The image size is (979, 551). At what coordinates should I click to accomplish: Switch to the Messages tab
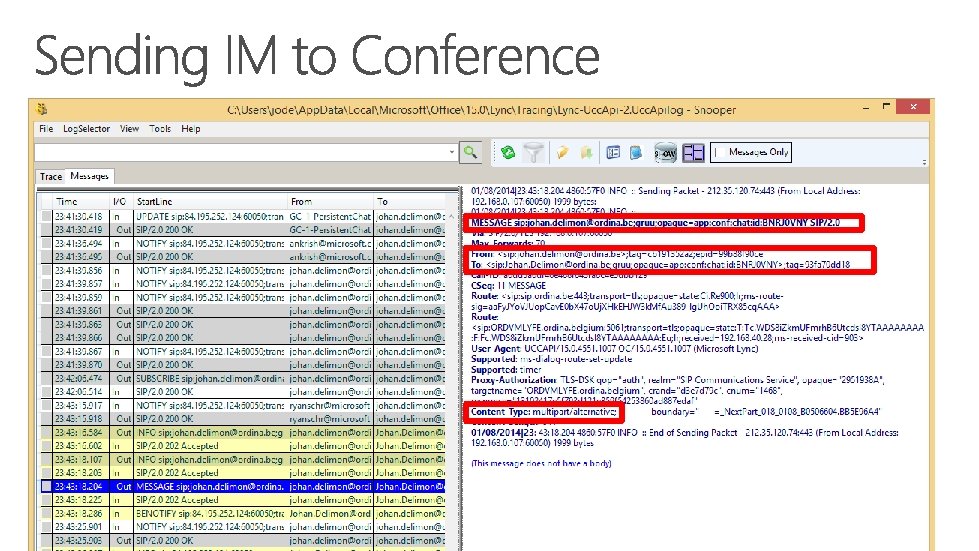[90, 176]
